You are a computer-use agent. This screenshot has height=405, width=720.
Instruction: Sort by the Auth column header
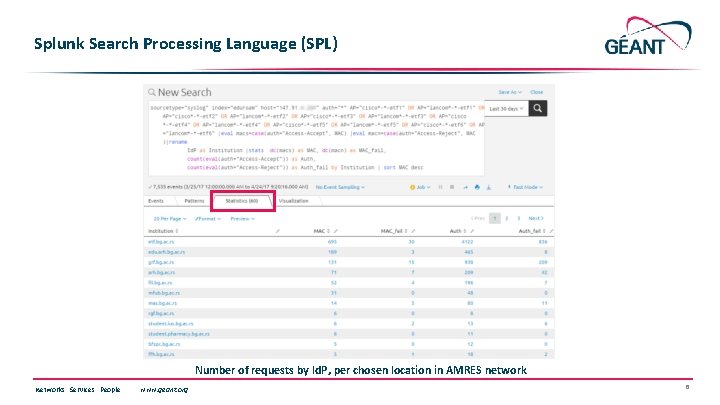point(458,231)
